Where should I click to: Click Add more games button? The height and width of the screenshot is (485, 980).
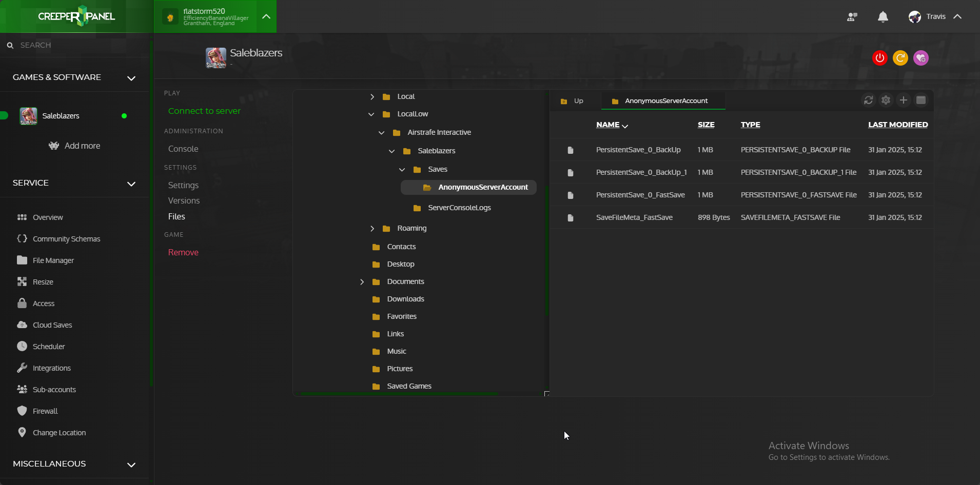coord(74,146)
